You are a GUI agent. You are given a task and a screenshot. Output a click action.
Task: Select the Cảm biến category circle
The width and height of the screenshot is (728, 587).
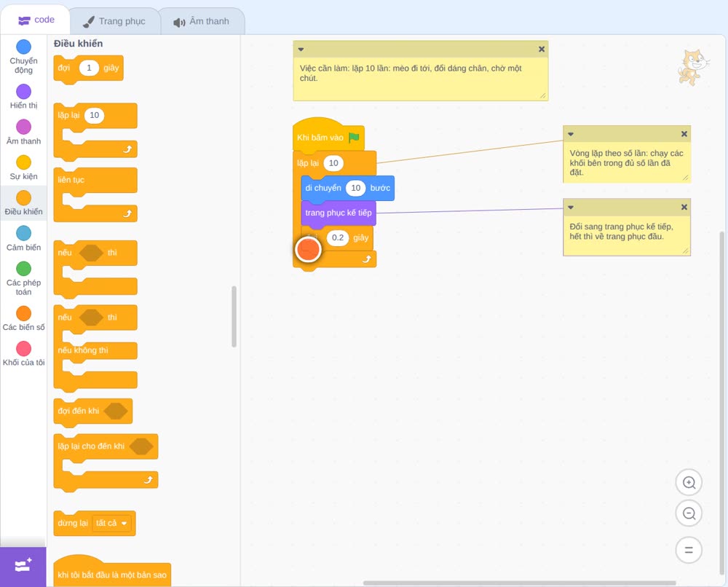point(24,233)
